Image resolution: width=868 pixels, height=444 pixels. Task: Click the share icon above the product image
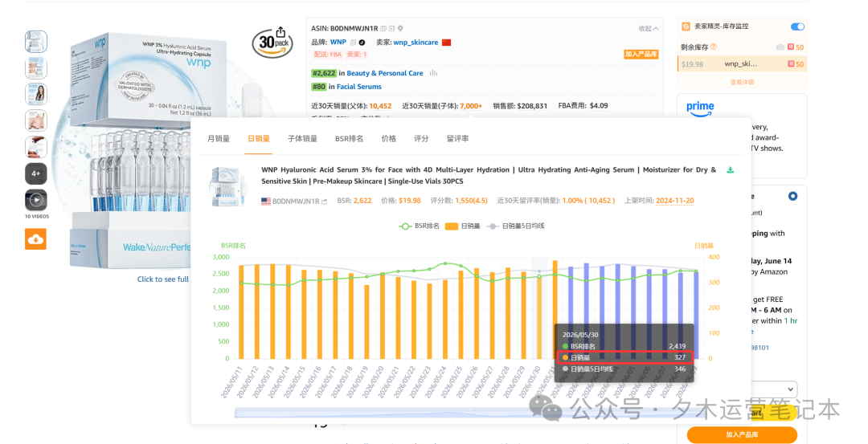[x=280, y=32]
